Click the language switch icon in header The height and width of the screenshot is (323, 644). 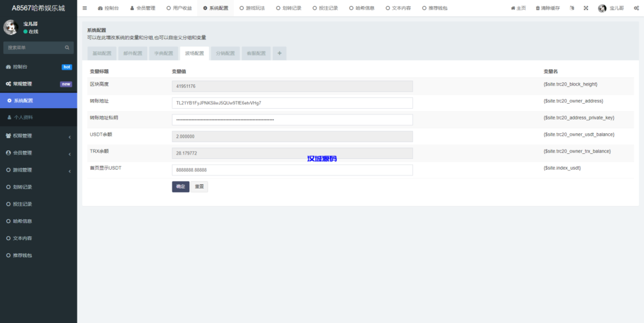(x=572, y=8)
